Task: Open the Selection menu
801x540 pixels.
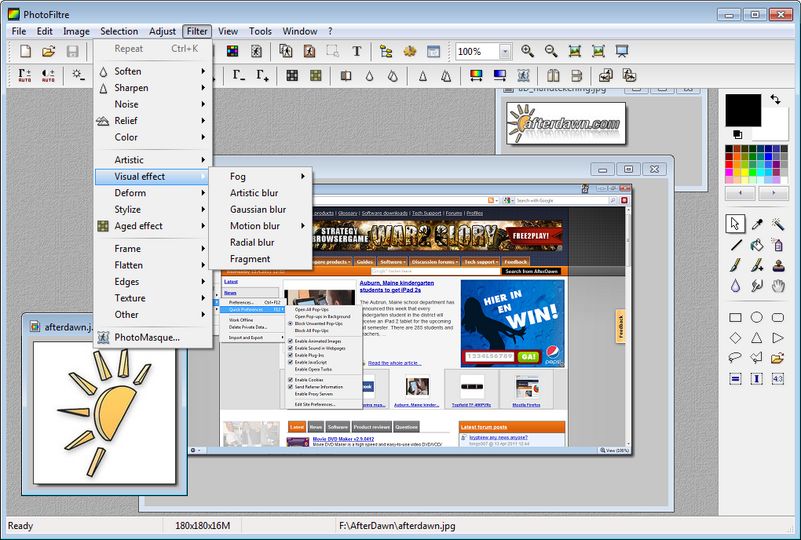Action: 119,31
